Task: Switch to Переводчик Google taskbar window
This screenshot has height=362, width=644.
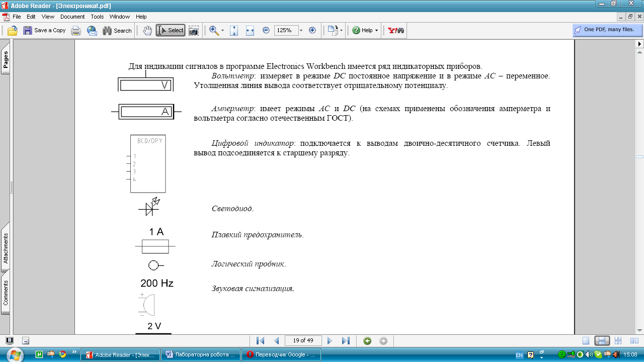Action: point(281,354)
